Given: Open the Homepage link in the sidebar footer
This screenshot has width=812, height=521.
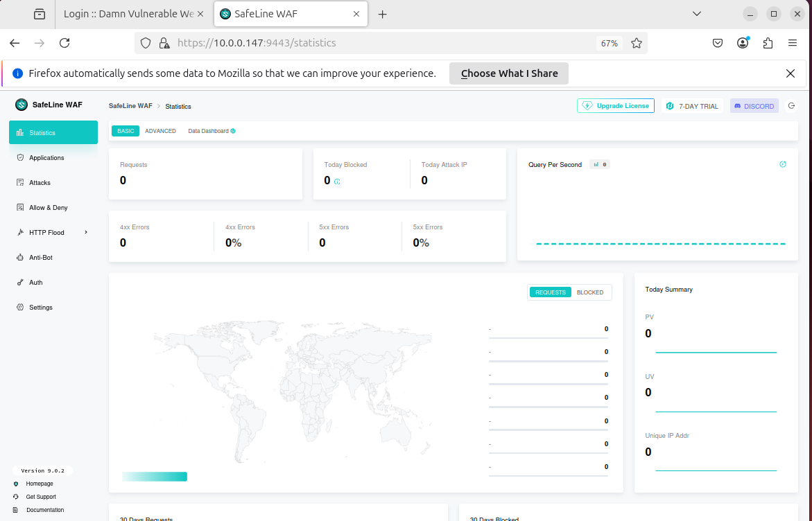Looking at the screenshot, I should (40, 484).
